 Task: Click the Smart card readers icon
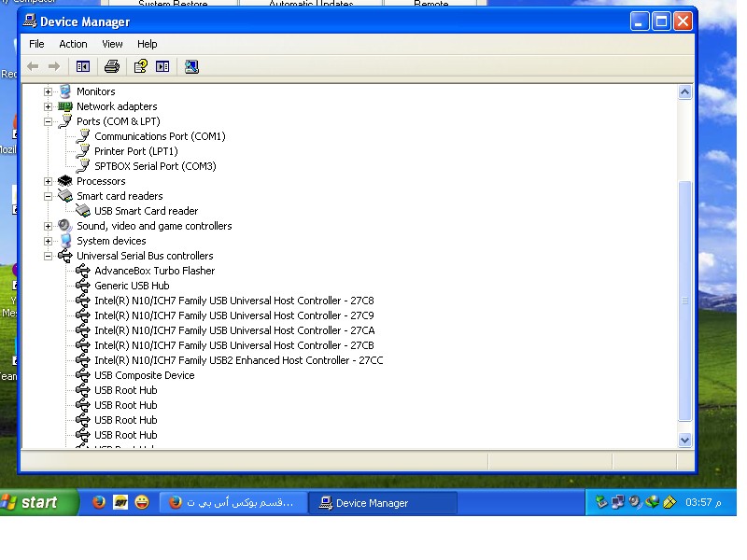(65, 196)
